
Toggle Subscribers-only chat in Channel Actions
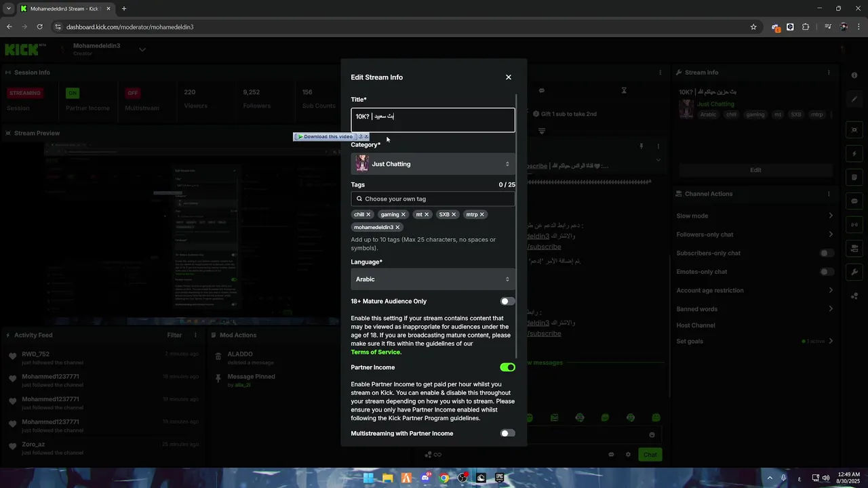point(827,253)
